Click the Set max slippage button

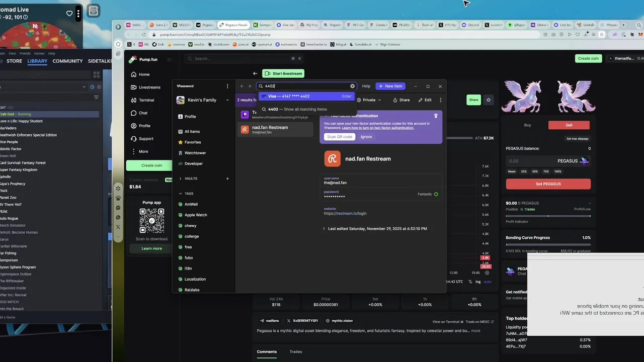point(577,139)
